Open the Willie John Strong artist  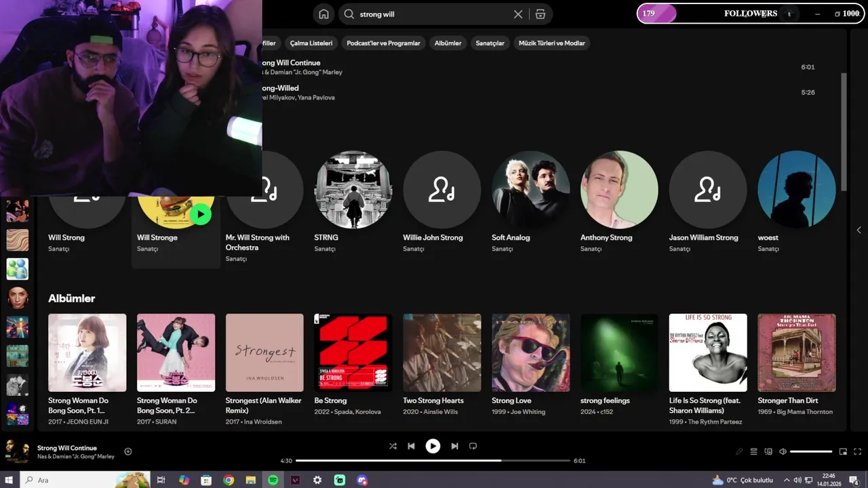[x=442, y=190]
